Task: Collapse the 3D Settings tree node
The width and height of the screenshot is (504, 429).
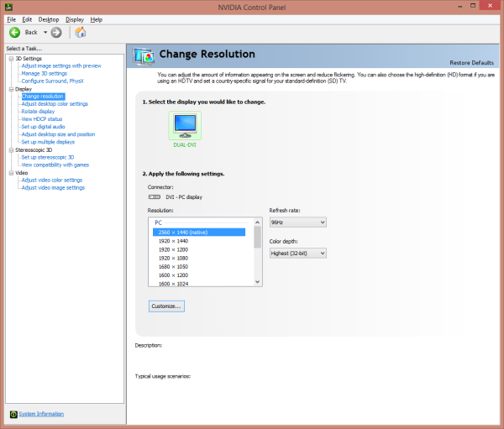Action: (11, 59)
